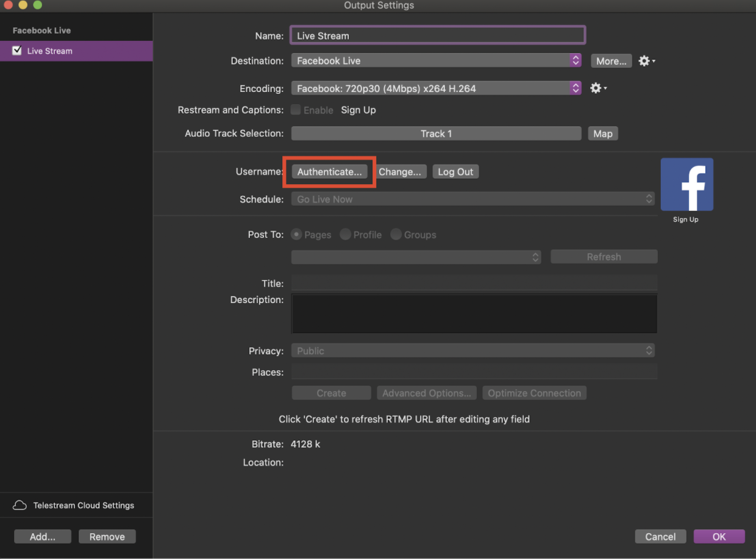Click the audio Map button
Image resolution: width=756 pixels, height=560 pixels.
[x=603, y=134]
